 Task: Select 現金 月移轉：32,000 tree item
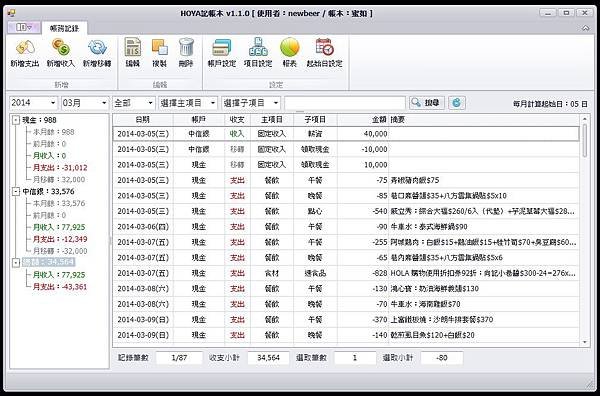(59, 179)
